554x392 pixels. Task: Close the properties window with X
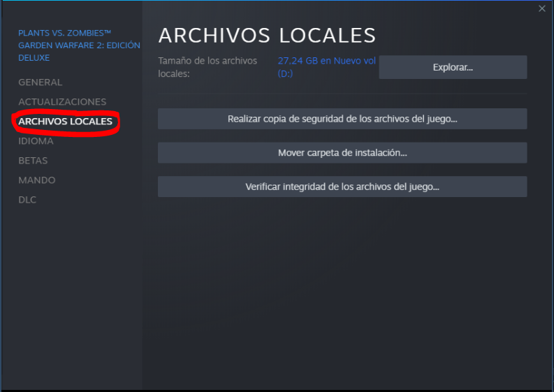(541, 8)
